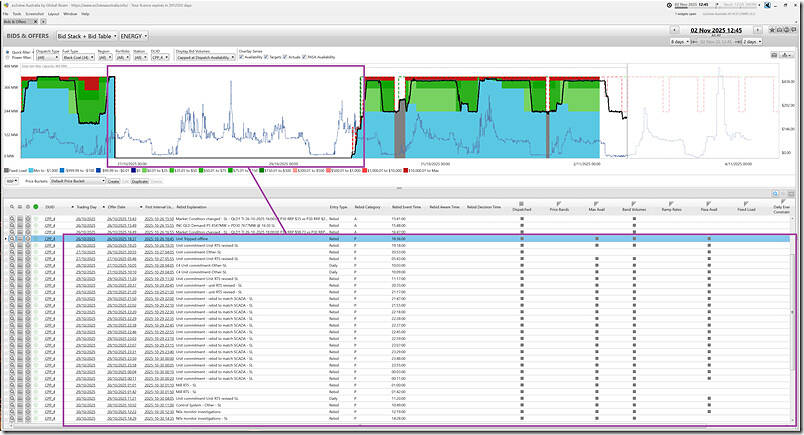The image size is (804, 435).
Task: Open the Help menu
Action: pos(86,14)
